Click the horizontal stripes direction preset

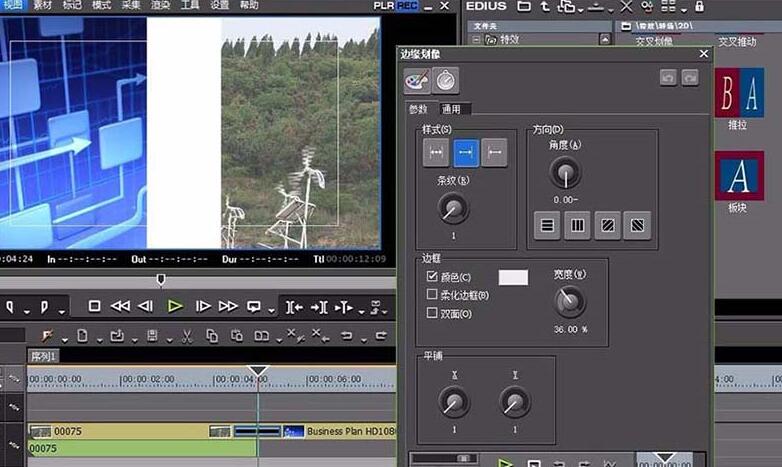click(x=545, y=225)
